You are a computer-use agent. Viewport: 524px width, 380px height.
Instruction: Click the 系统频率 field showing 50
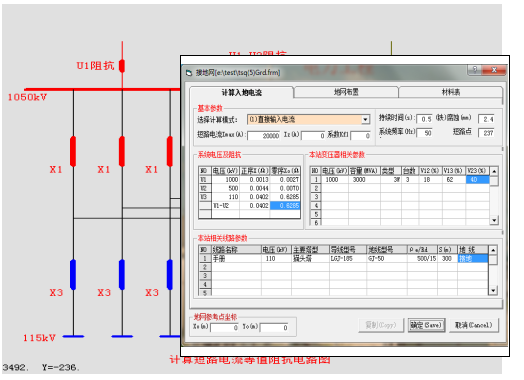coord(424,133)
